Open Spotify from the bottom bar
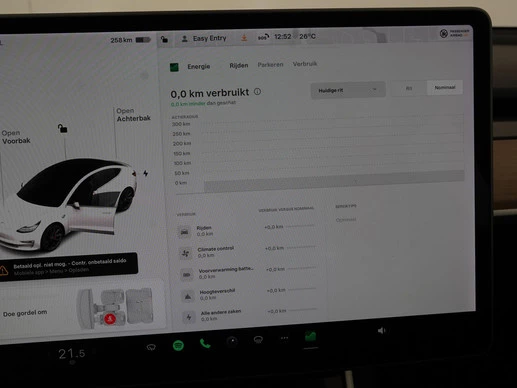 tap(178, 345)
